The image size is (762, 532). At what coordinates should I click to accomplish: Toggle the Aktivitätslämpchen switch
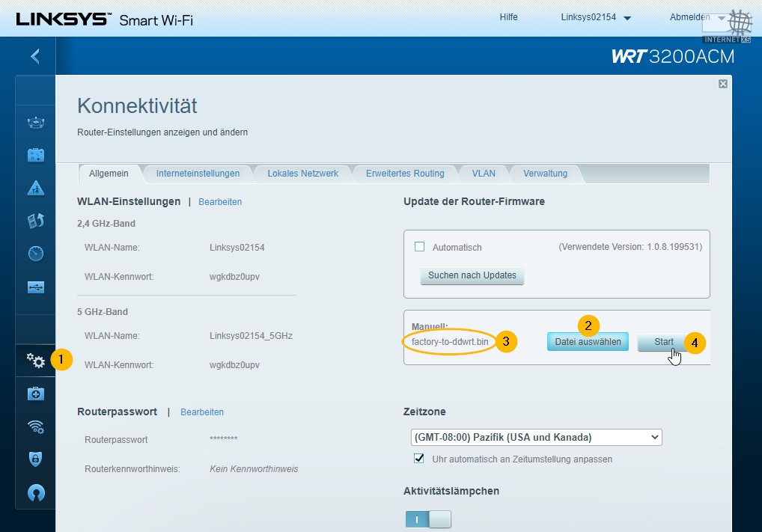pos(428,519)
